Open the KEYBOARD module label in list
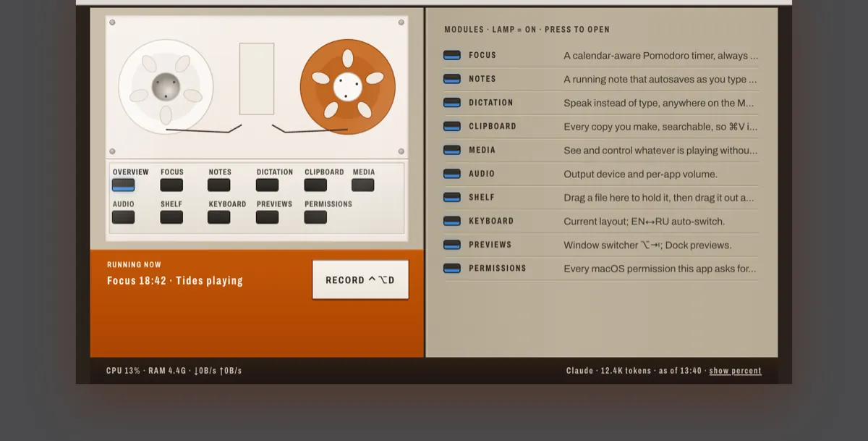 tap(491, 221)
